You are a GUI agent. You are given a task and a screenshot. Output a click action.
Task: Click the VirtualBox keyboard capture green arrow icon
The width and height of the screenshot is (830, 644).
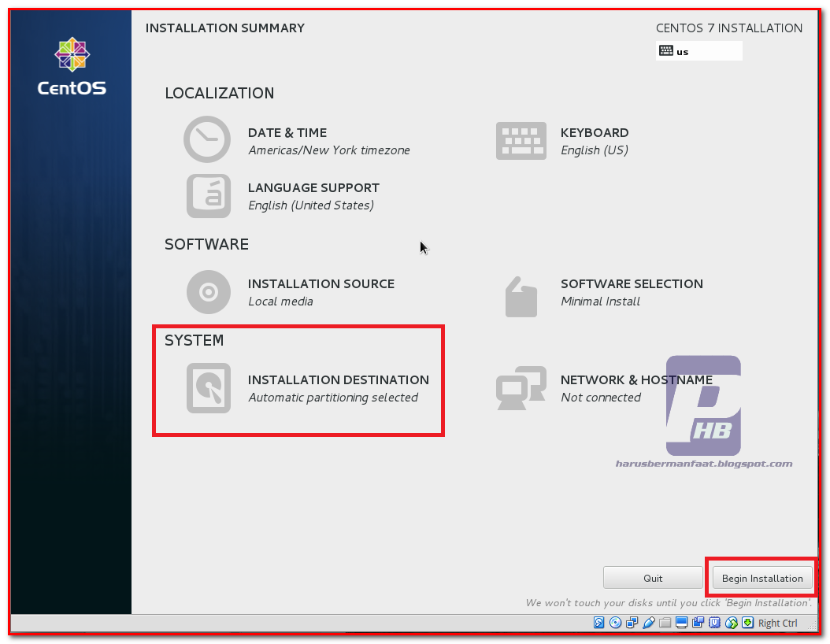tap(747, 622)
